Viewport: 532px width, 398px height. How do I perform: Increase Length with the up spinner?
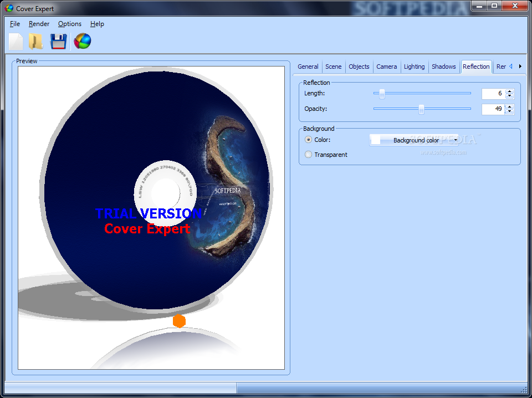pos(510,91)
